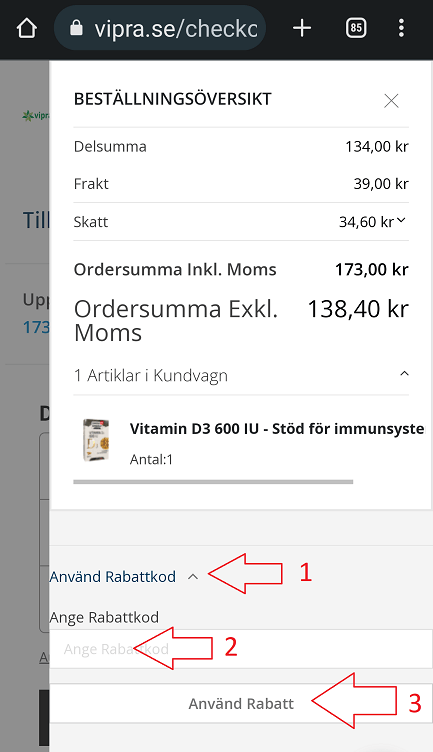Click the Ange Rabattkod input field

pos(241,649)
